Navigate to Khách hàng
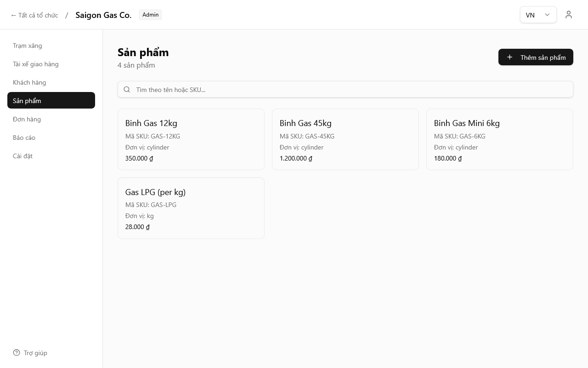This screenshot has height=368, width=588. pyautogui.click(x=29, y=82)
